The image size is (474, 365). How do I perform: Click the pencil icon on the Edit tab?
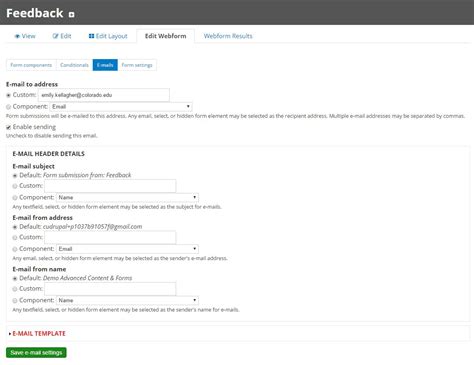55,36
